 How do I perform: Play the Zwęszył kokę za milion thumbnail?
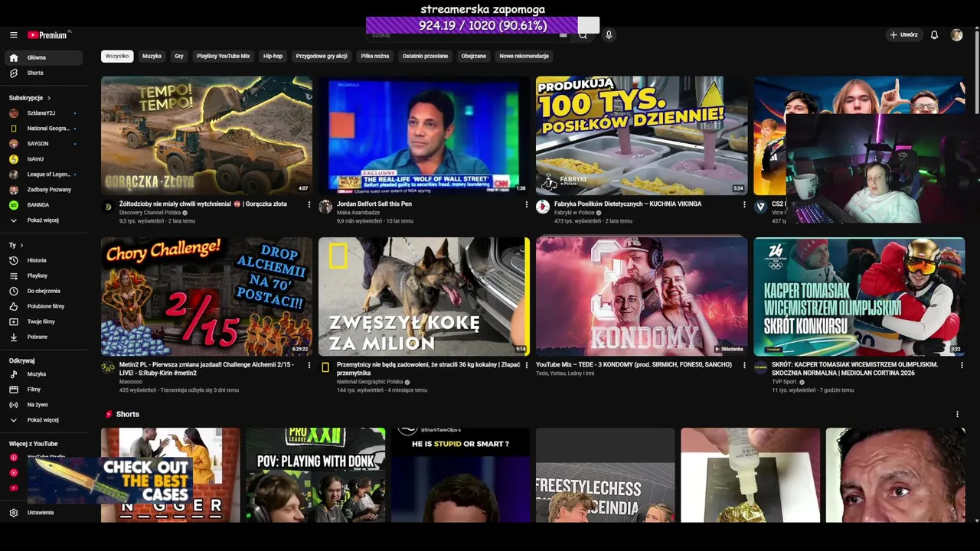point(424,296)
